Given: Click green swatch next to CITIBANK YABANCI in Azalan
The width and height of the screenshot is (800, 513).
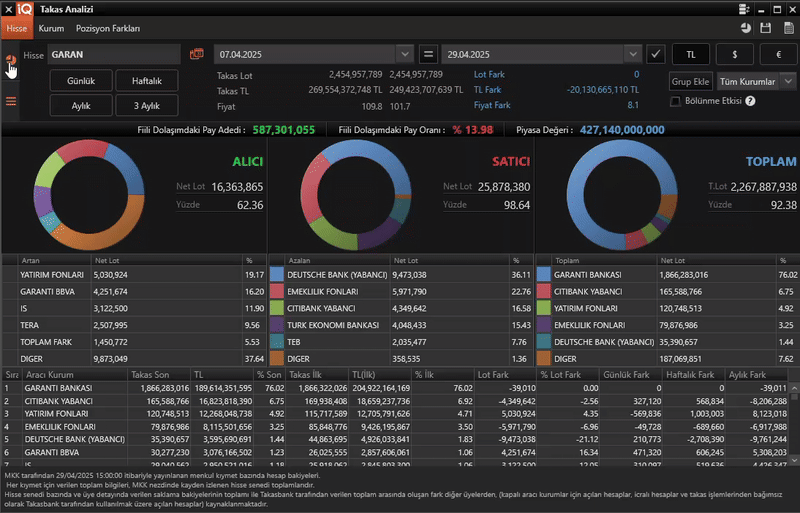Looking at the screenshot, I should 277,308.
